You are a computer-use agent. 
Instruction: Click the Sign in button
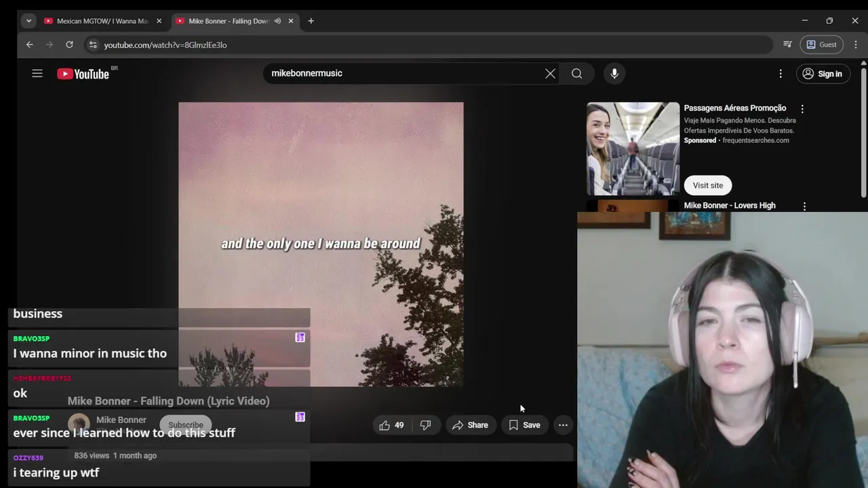tap(822, 74)
